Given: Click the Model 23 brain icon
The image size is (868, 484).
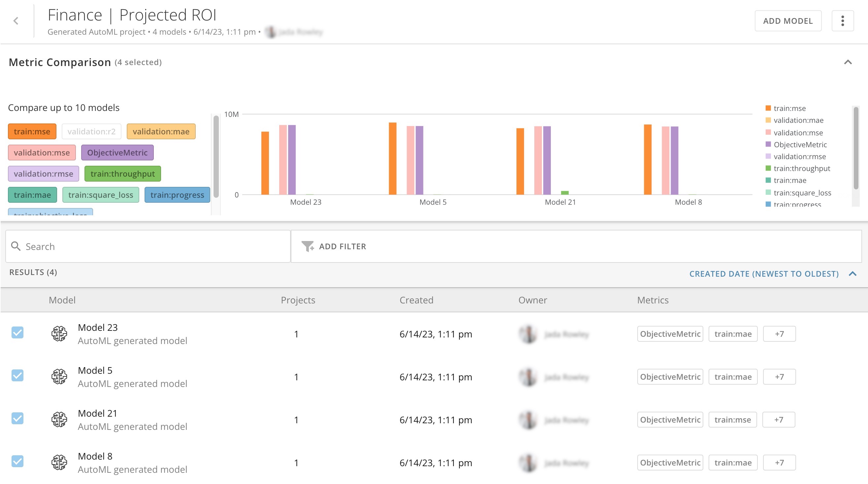Looking at the screenshot, I should point(59,334).
